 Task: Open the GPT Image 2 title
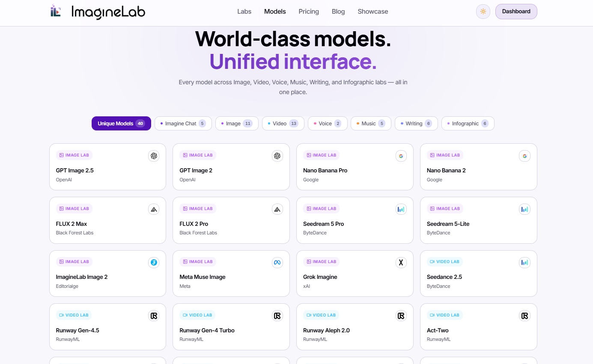click(196, 170)
